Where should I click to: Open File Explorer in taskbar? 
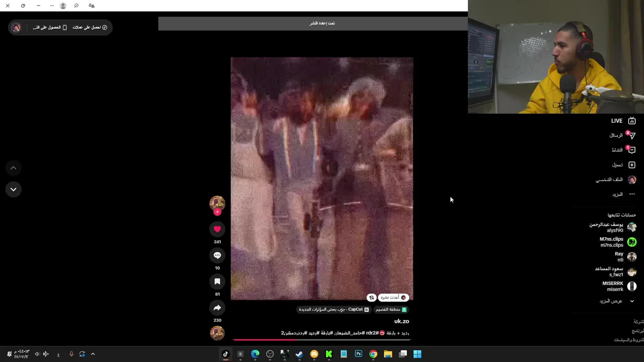[x=388, y=354]
